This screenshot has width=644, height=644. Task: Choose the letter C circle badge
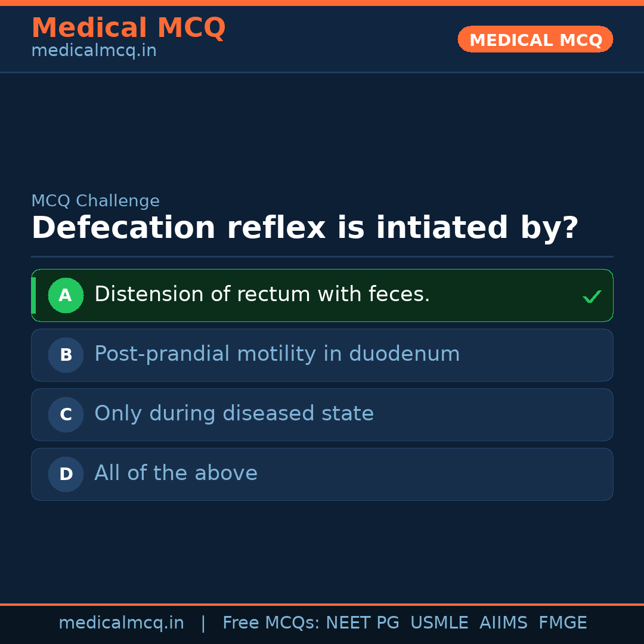coord(66,415)
